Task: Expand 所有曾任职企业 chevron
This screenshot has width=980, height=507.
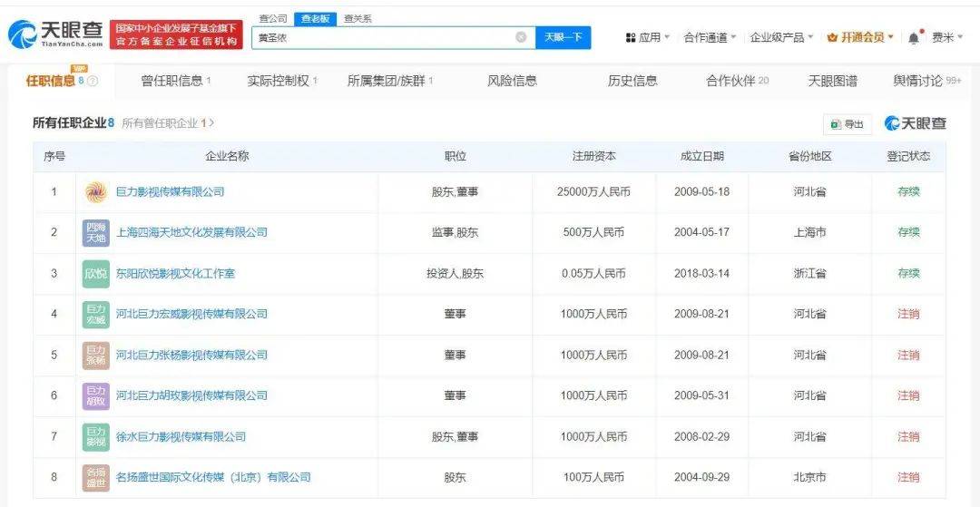Action: pos(211,123)
